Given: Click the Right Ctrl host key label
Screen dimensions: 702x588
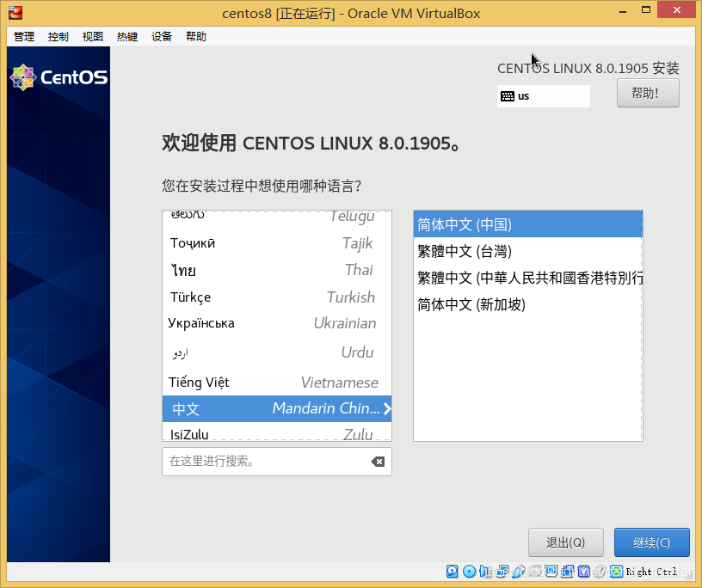Looking at the screenshot, I should tap(651, 572).
